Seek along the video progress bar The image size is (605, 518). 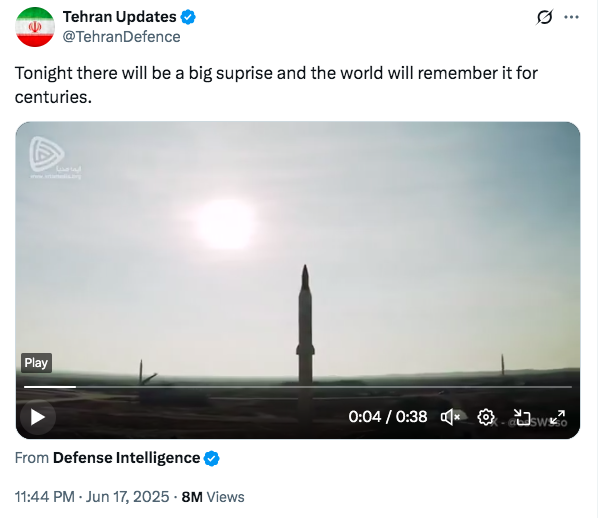[297, 386]
